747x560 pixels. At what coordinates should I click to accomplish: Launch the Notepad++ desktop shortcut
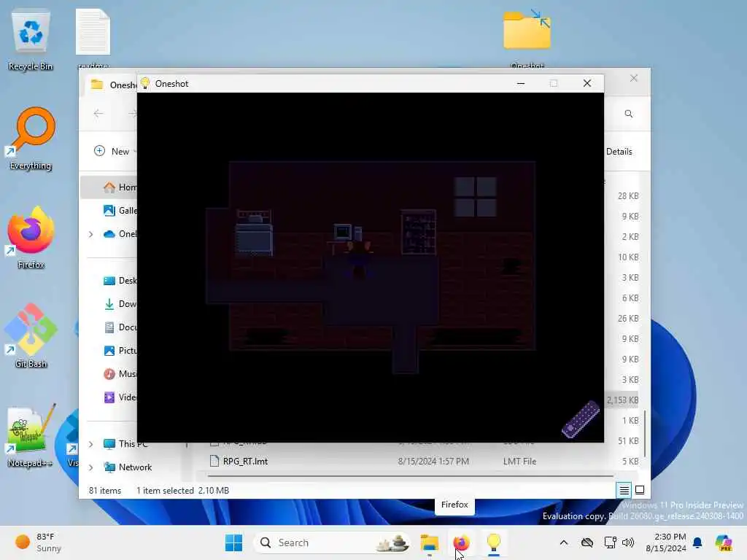(x=31, y=436)
